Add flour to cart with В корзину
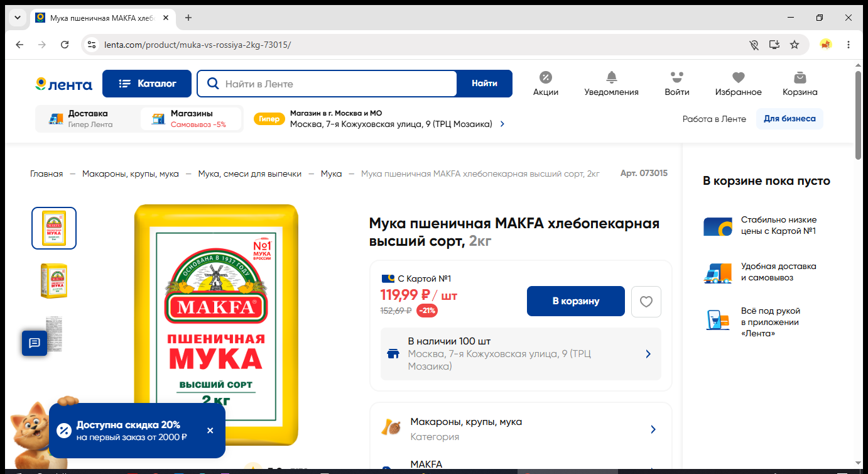 (x=576, y=301)
